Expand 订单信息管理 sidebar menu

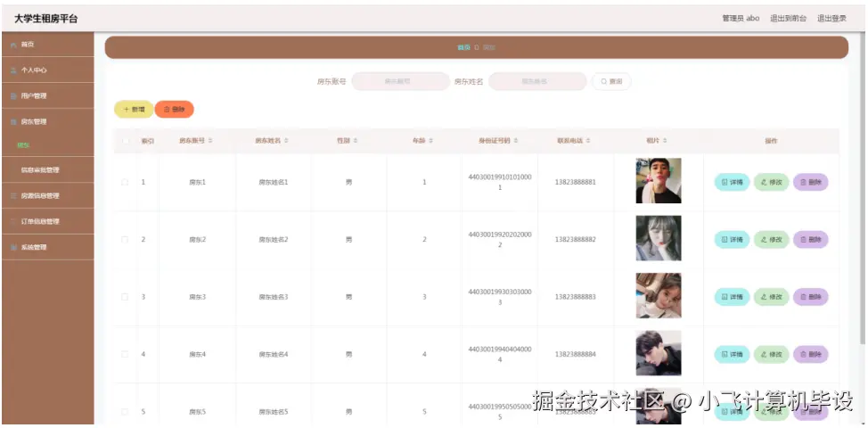47,221
